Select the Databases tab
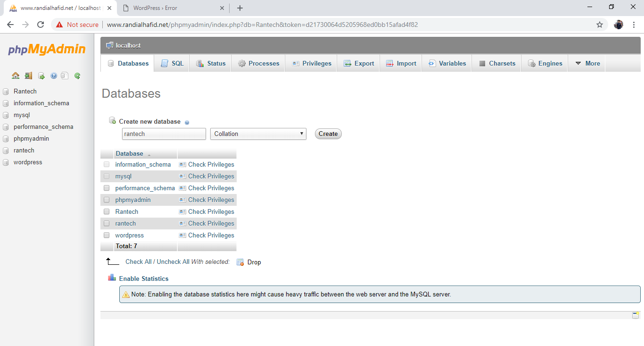This screenshot has height=346, width=644. click(x=127, y=63)
